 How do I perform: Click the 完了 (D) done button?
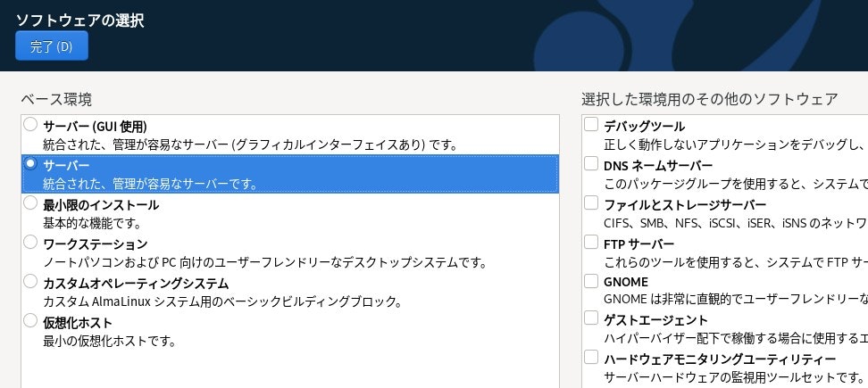tap(52, 45)
